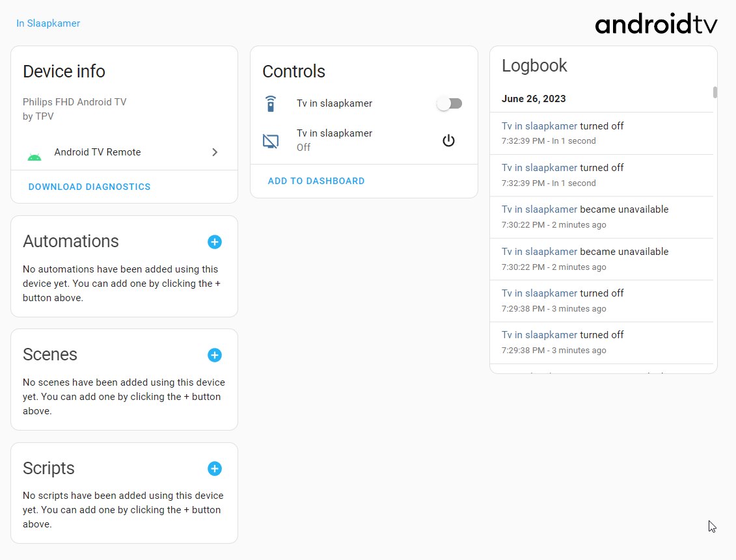Create a scene using the plus icon
Image resolution: width=736 pixels, height=560 pixels.
(x=214, y=354)
